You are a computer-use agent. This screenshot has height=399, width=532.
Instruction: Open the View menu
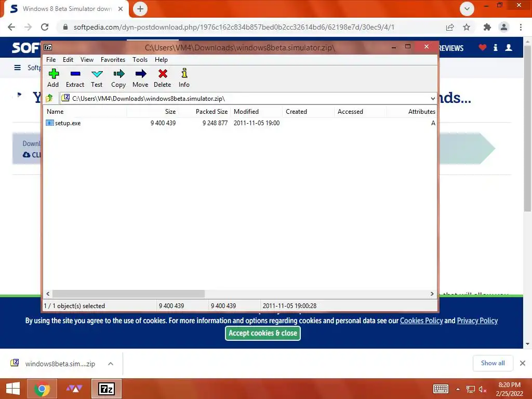point(87,60)
